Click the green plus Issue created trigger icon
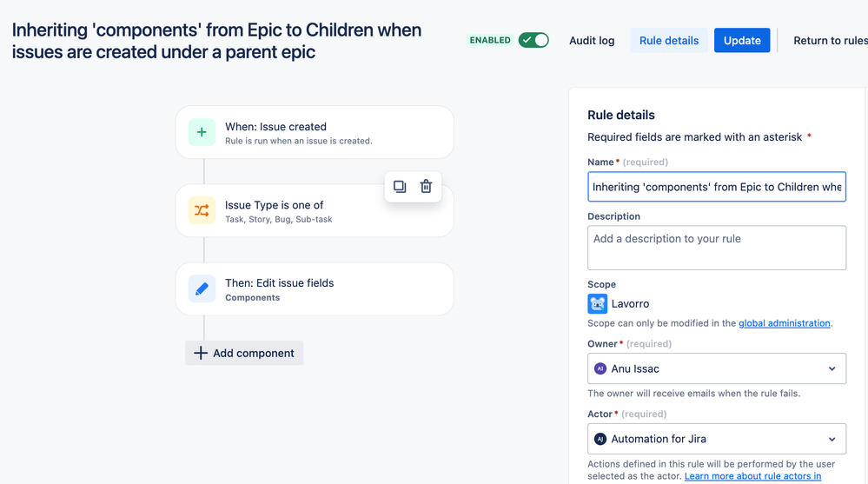The image size is (868, 484). click(202, 132)
